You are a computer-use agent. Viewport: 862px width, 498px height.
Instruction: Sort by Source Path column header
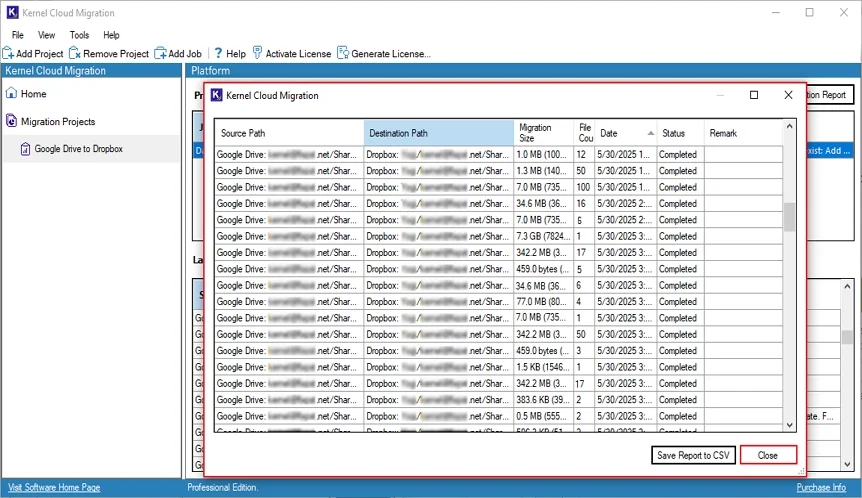coord(289,133)
